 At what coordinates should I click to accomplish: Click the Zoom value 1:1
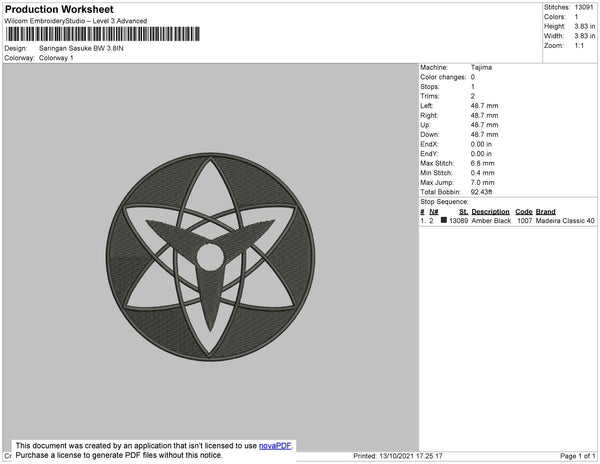pos(579,46)
